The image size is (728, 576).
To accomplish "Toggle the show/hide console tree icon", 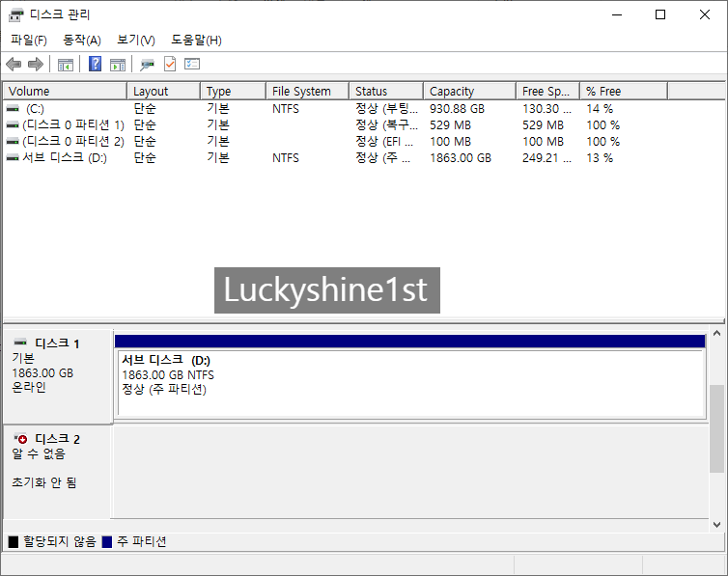I will tap(66, 65).
